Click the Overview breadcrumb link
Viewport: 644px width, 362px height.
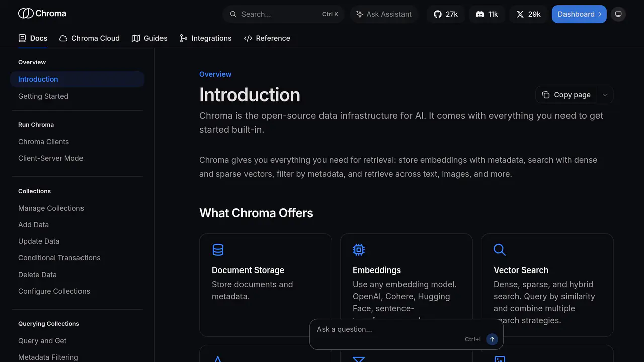pyautogui.click(x=215, y=74)
